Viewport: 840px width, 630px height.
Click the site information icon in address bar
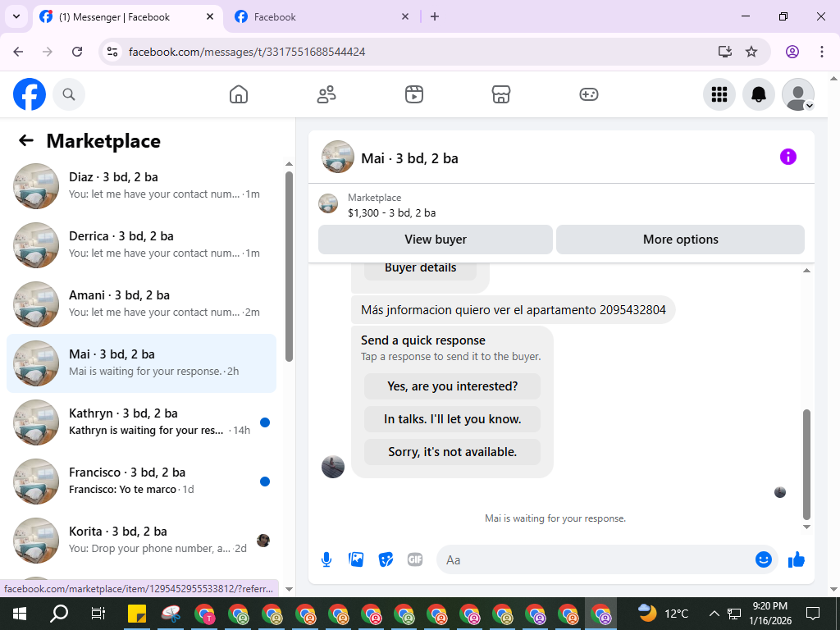point(112,52)
